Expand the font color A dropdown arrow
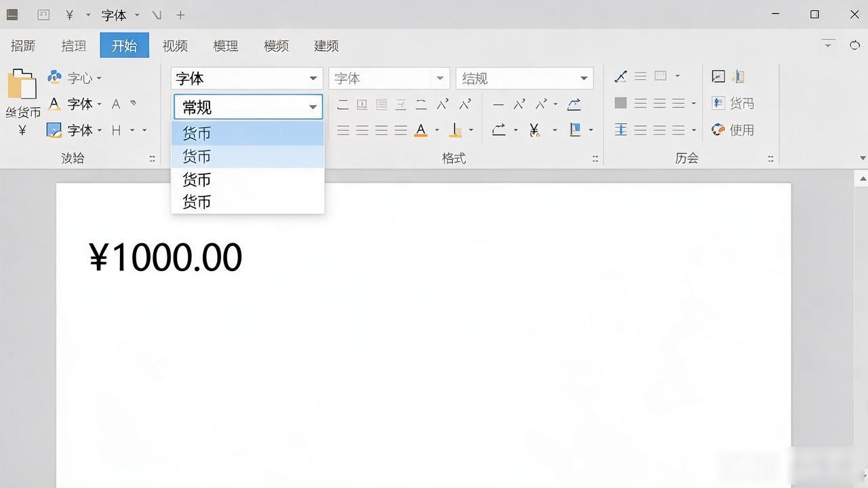This screenshot has width=868, height=488. 437,130
